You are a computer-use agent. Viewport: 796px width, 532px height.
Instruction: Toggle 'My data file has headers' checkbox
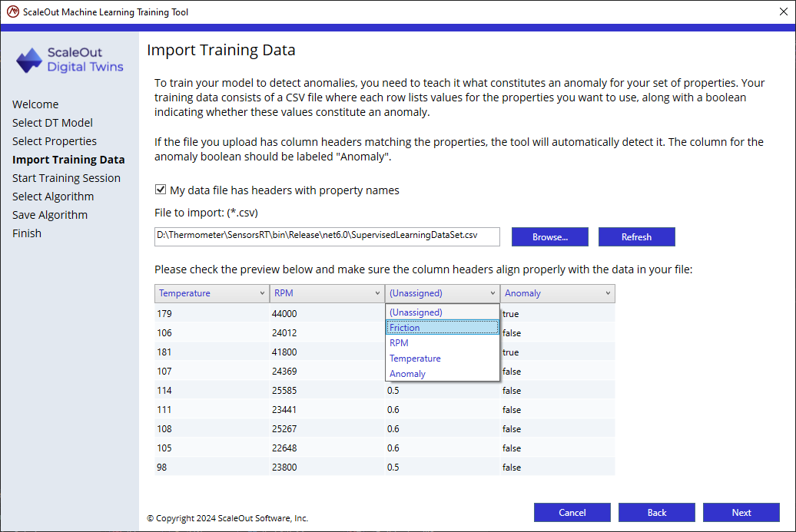tap(161, 190)
